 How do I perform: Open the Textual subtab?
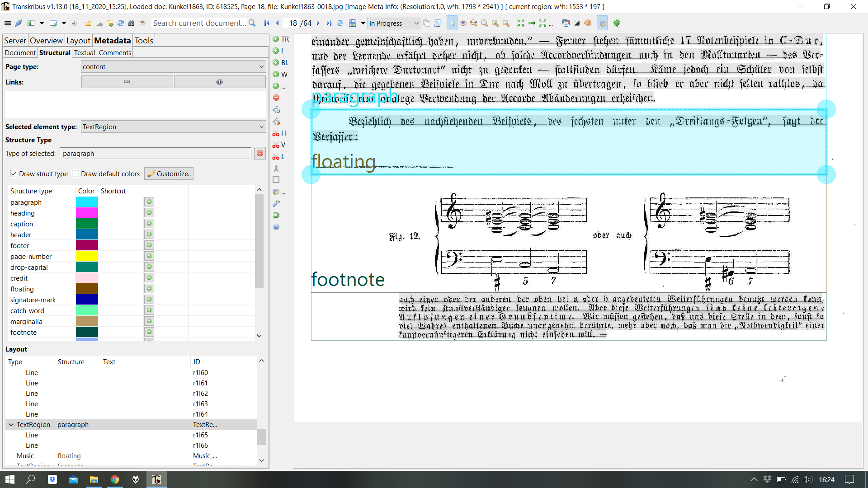(x=84, y=52)
